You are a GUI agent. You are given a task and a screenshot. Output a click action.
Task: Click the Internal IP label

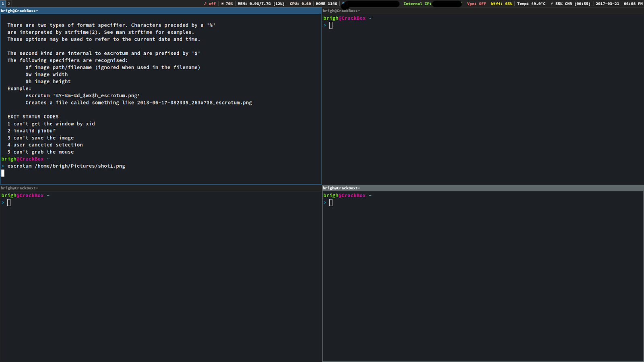click(417, 4)
